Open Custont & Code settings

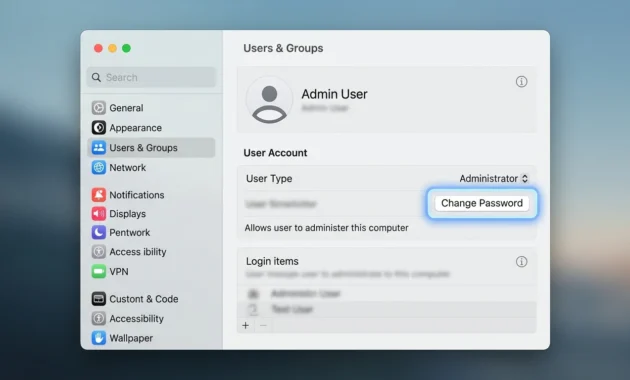point(151,299)
